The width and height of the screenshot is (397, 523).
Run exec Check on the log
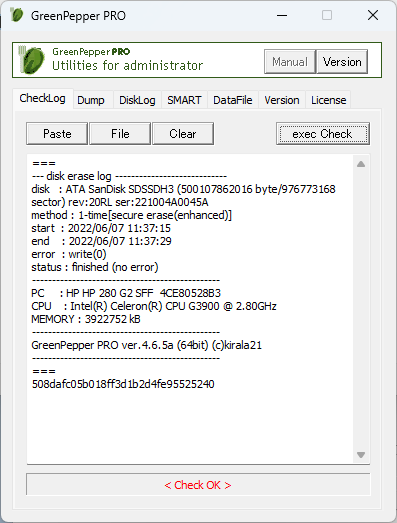[x=323, y=134]
